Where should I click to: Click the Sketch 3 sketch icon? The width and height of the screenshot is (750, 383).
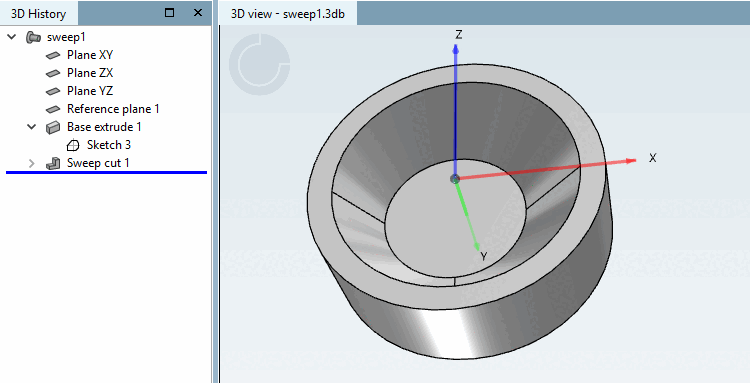point(73,145)
